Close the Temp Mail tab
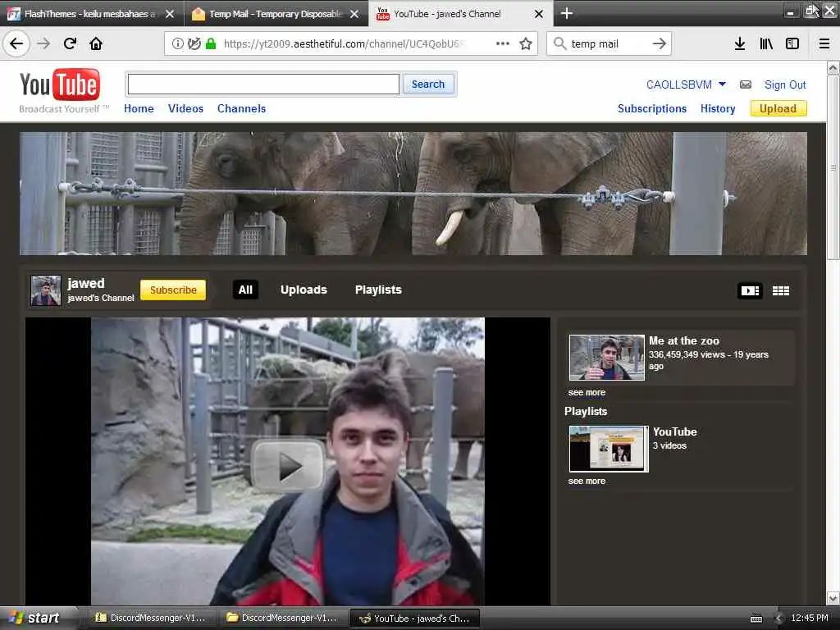Screen dimensions: 840x630 [354, 14]
